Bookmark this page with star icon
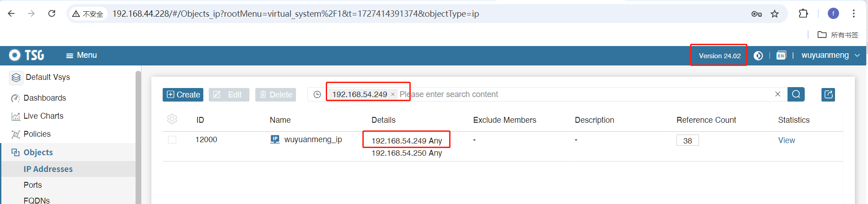This screenshot has height=204, width=868. click(775, 14)
